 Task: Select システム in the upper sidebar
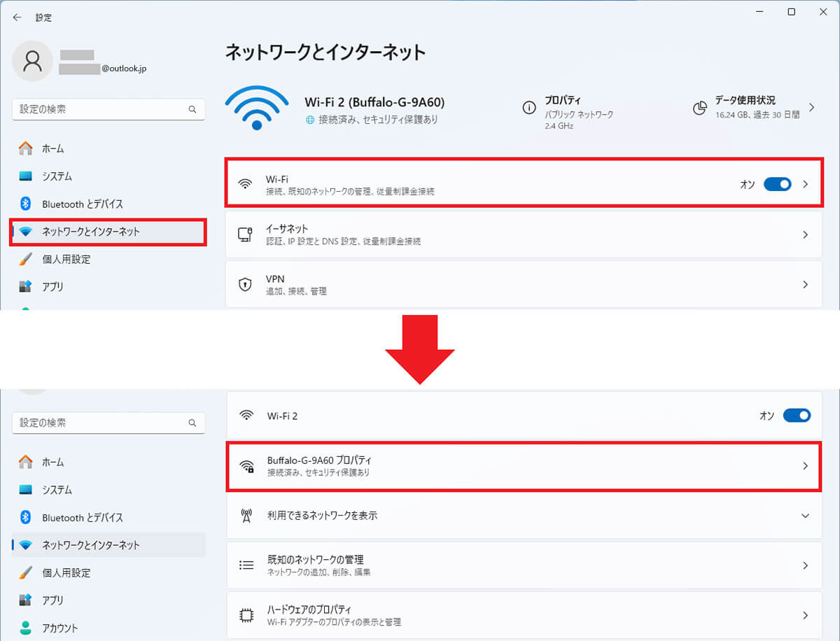coord(108,176)
